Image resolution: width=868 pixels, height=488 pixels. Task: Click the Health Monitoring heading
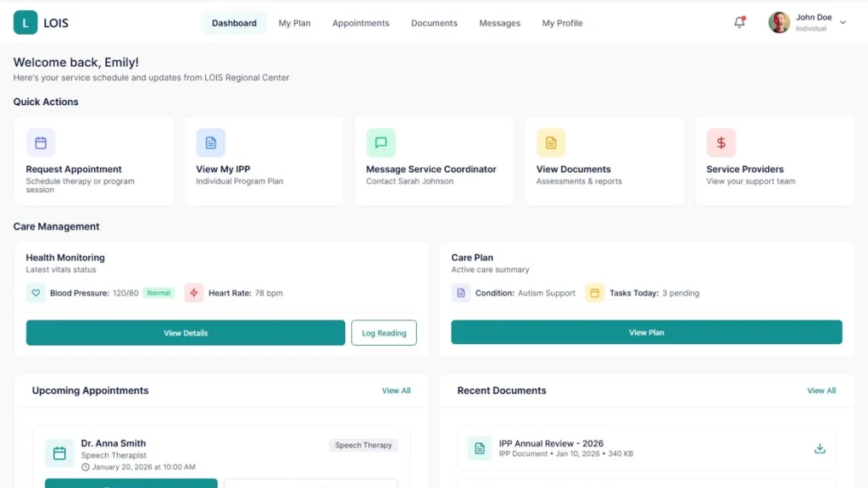[x=65, y=258]
